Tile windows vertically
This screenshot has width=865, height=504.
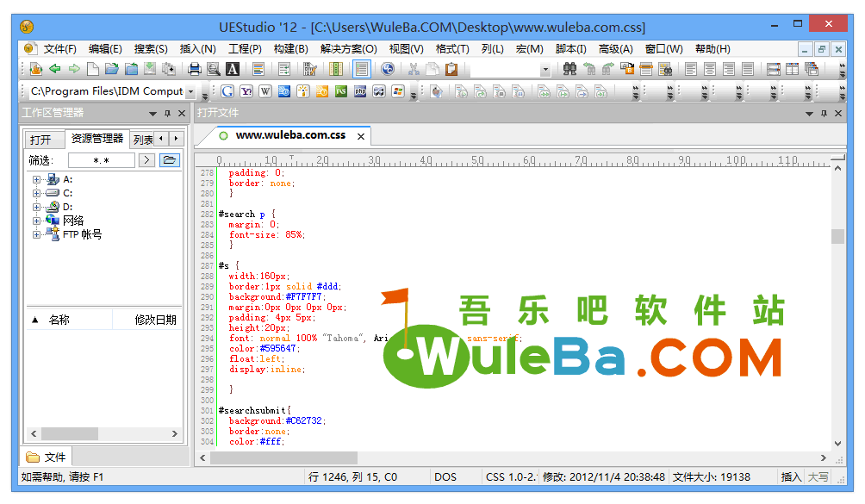[x=792, y=69]
